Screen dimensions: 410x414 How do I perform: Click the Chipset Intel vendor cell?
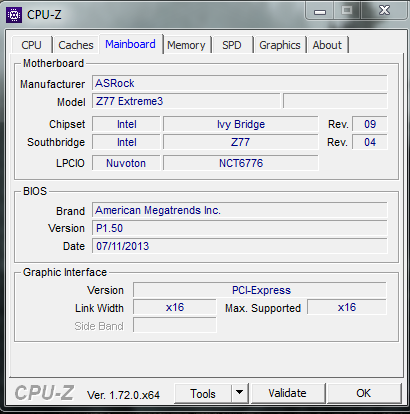pyautogui.click(x=126, y=124)
